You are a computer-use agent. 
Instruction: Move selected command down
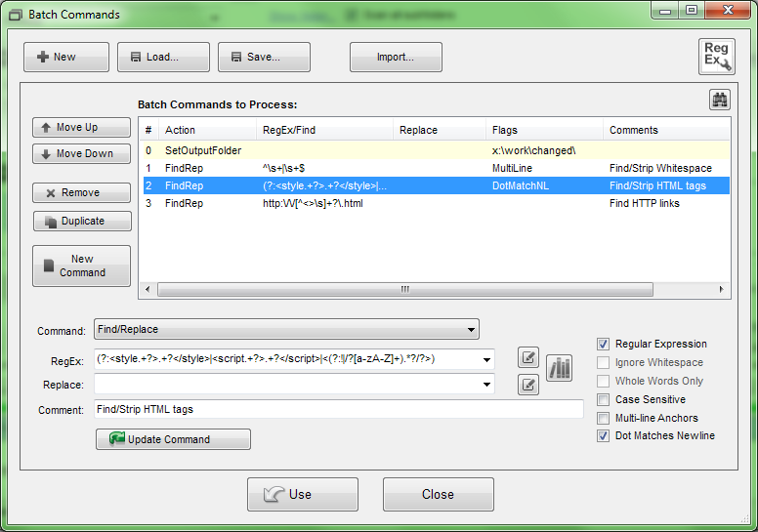coord(82,153)
